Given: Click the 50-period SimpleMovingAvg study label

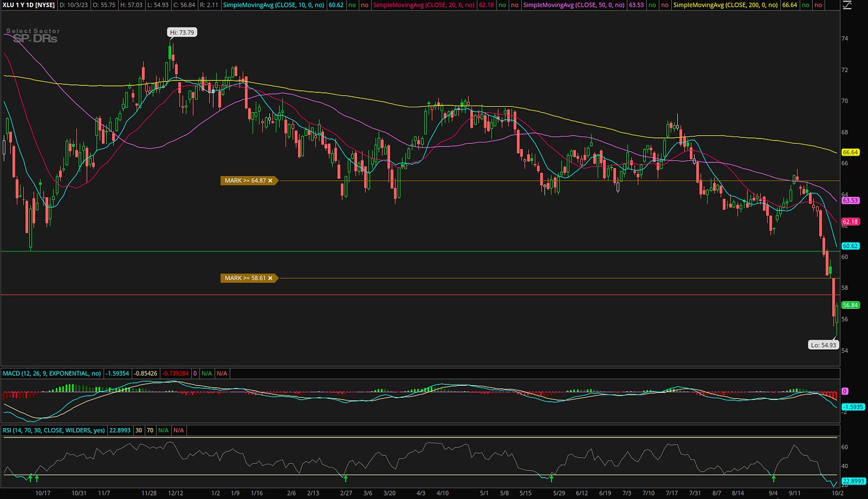Looking at the screenshot, I should [x=574, y=5].
